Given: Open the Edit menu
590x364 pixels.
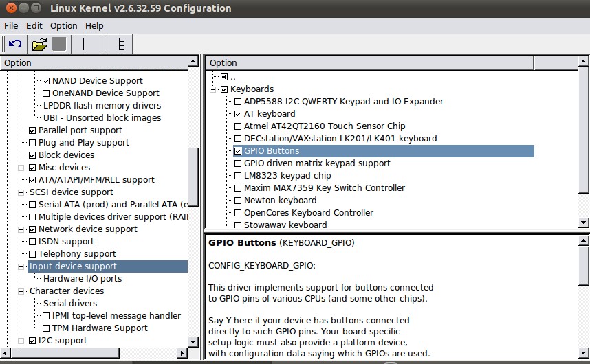Looking at the screenshot, I should pos(34,26).
